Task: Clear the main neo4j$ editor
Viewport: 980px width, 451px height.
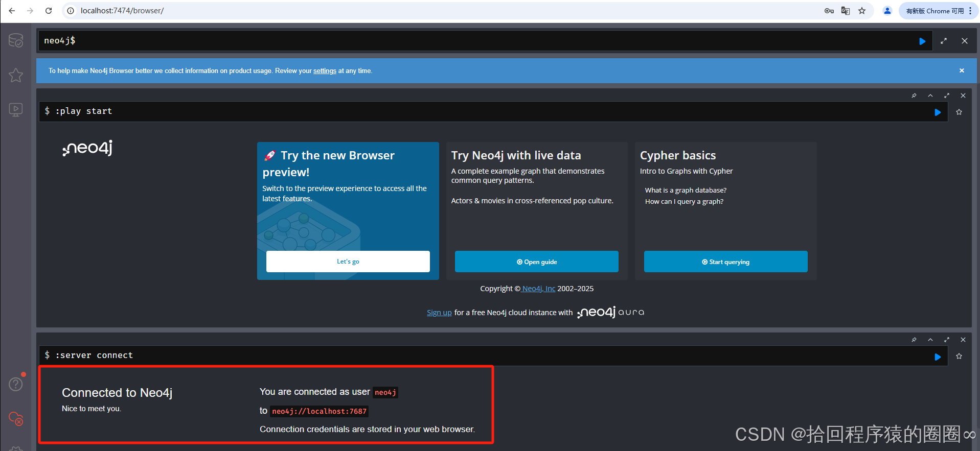Action: click(x=965, y=41)
